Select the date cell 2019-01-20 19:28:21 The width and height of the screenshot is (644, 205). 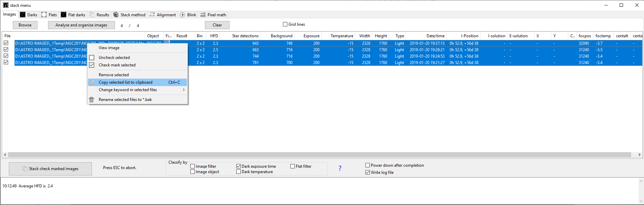tap(427, 50)
